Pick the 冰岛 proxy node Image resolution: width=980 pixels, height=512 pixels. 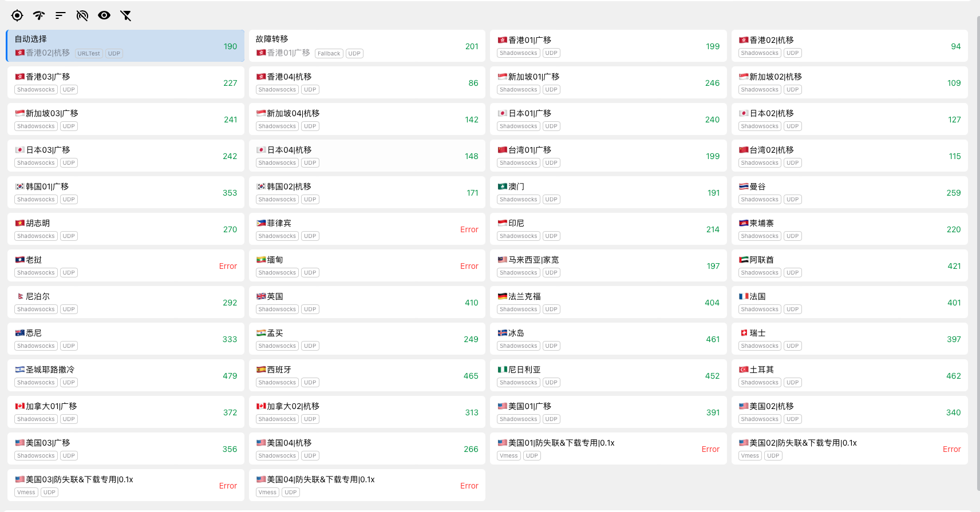click(608, 339)
